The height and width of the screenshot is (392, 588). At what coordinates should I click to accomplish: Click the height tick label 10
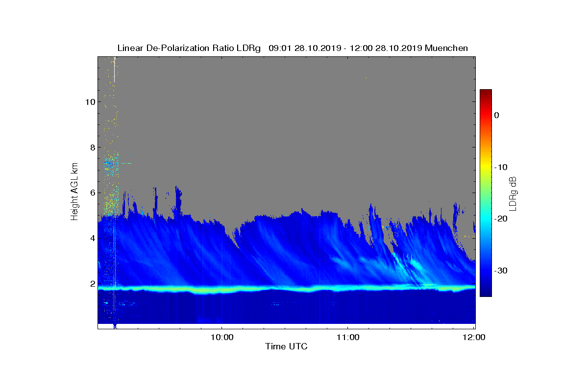(89, 102)
